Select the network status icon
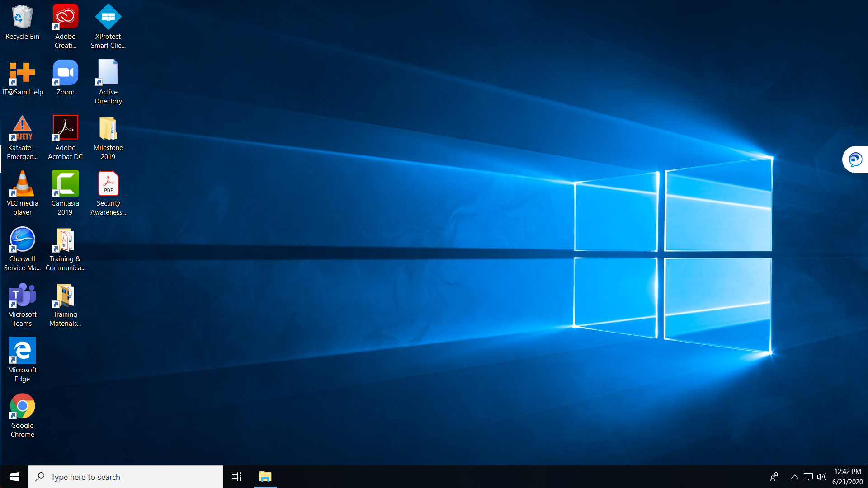This screenshot has height=488, width=868. tap(808, 477)
